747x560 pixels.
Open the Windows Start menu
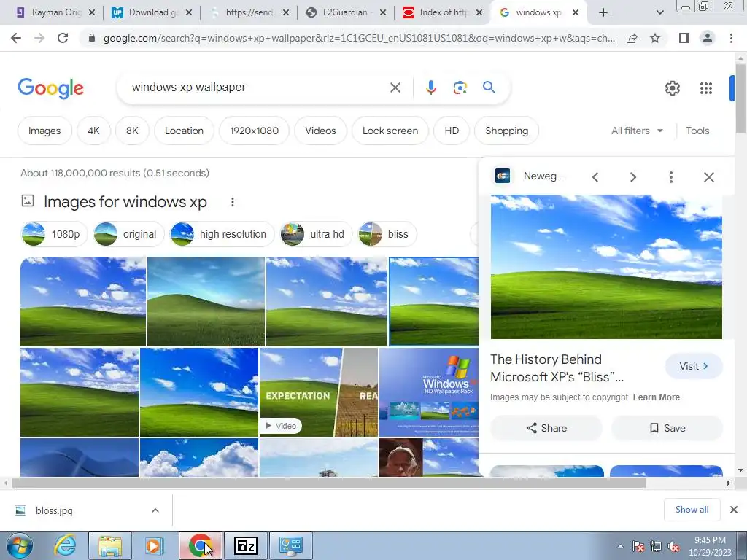20,545
